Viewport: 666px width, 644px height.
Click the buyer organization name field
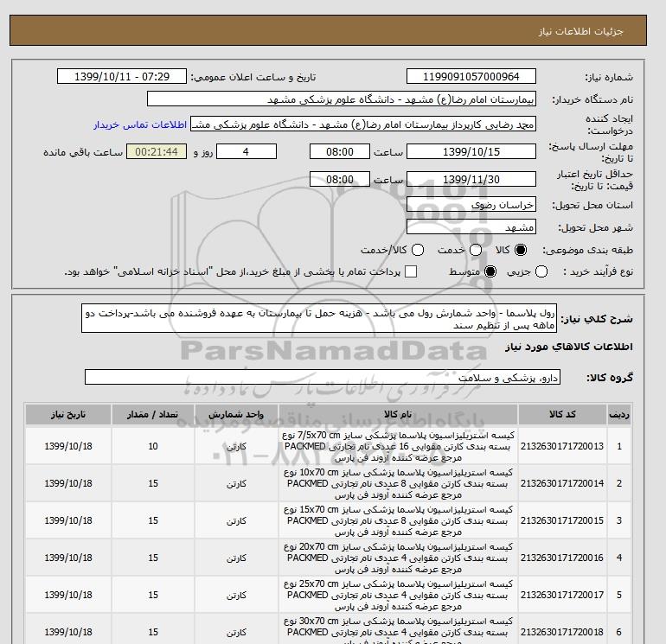click(342, 99)
